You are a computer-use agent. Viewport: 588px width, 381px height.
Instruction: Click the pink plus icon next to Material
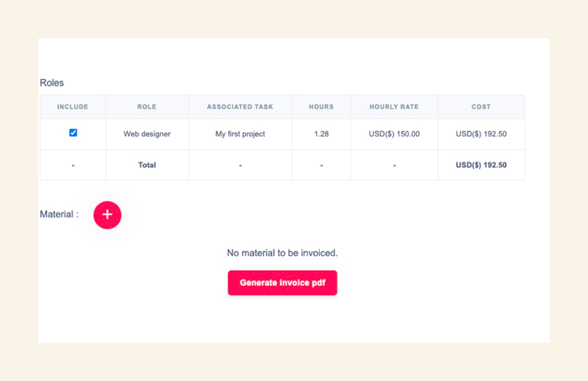(x=108, y=215)
